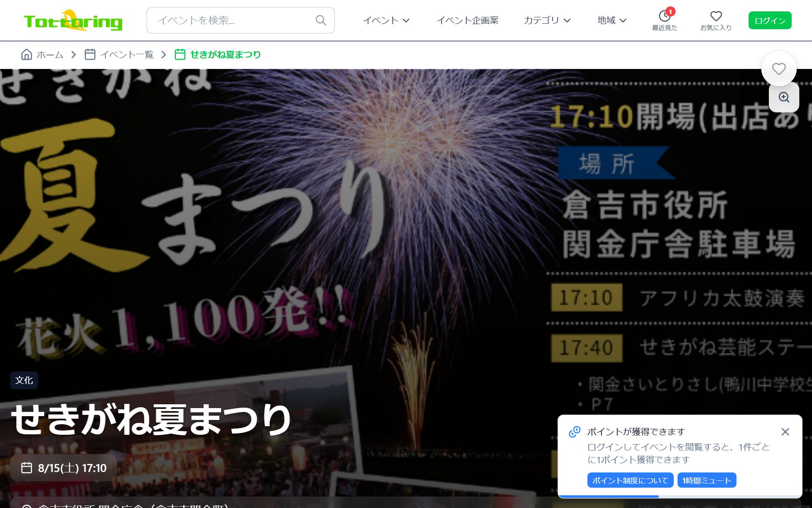Focus the event search field
Viewport: 812px width, 508px height.
pyautogui.click(x=240, y=20)
